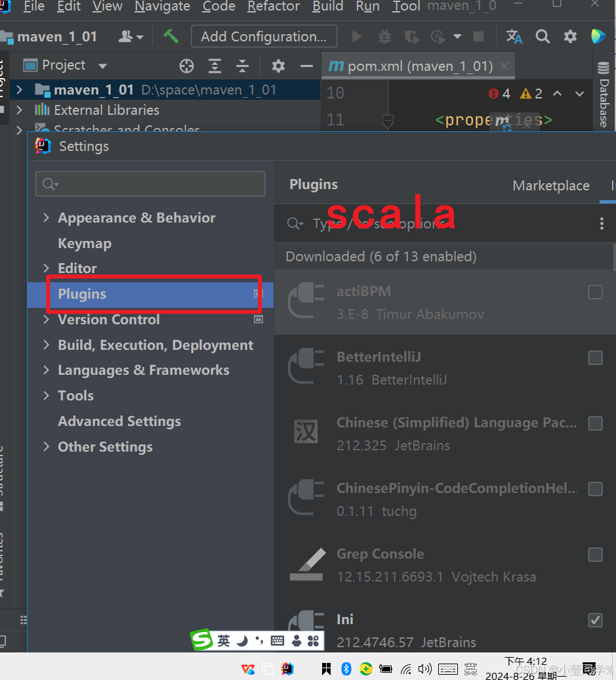Click the Add Configuration button

click(x=264, y=36)
